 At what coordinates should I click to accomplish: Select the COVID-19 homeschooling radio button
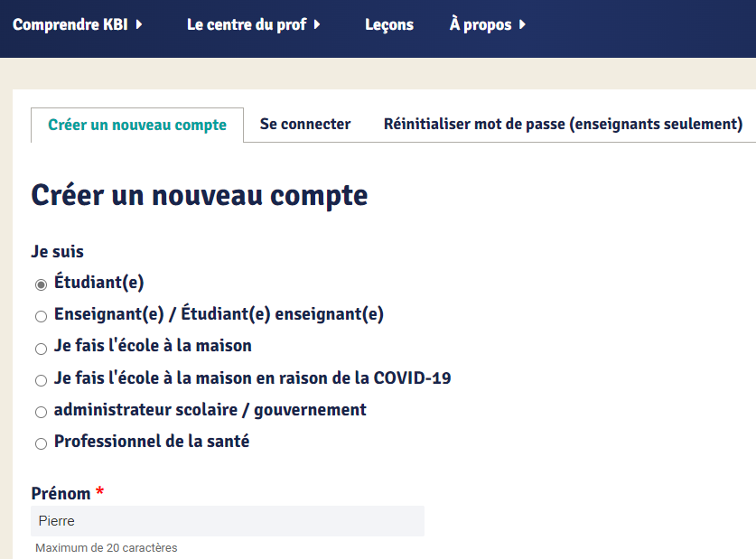[41, 380]
